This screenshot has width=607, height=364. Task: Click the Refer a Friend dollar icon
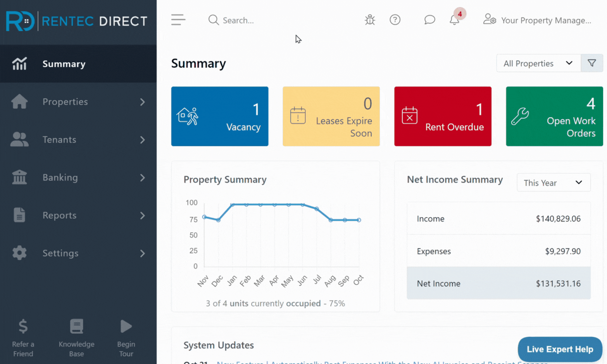[23, 326]
